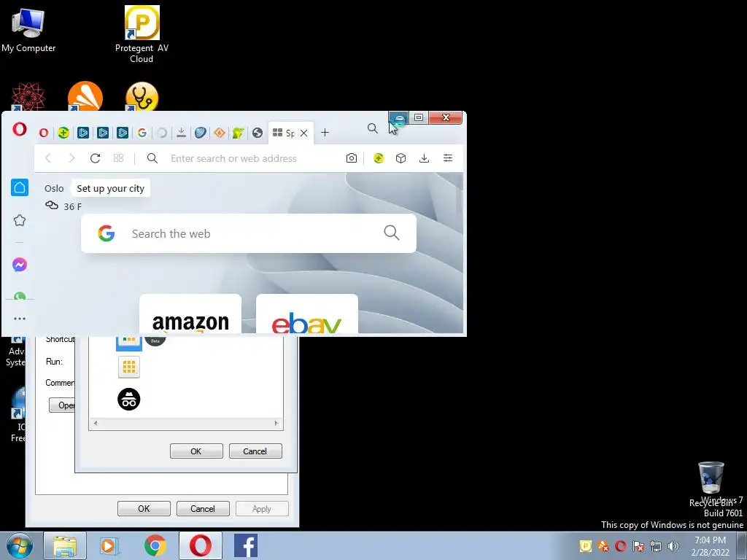Go forward with the forward arrow
Viewport: 747px width, 560px height.
tap(71, 158)
